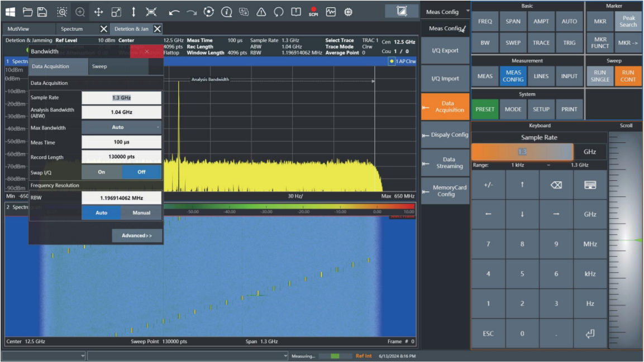The width and height of the screenshot is (644, 362).
Task: Toggle the 1 AP Clrw trace indicator
Action: [403, 61]
